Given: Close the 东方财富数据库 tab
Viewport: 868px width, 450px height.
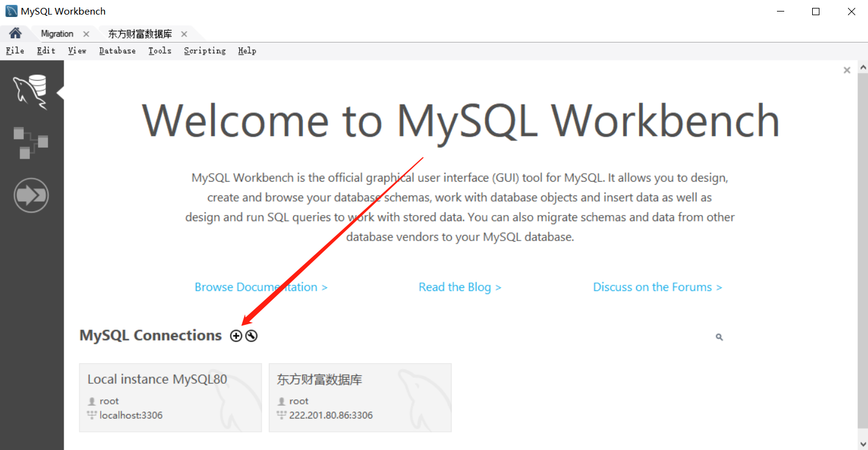Looking at the screenshot, I should 184,34.
